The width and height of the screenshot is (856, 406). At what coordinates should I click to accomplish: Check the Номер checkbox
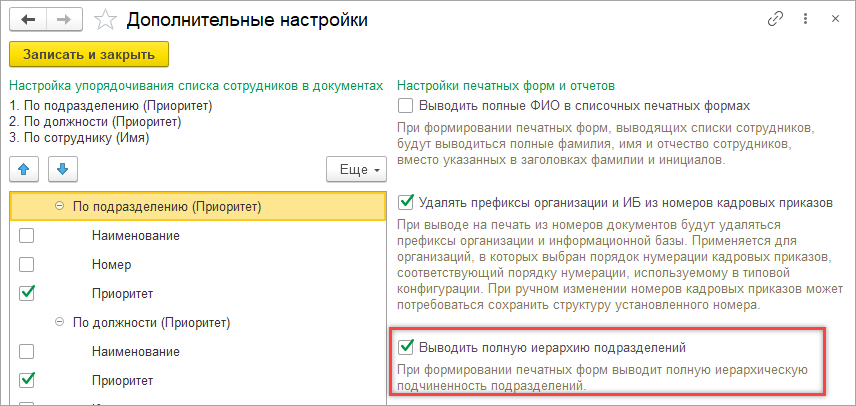tap(27, 265)
